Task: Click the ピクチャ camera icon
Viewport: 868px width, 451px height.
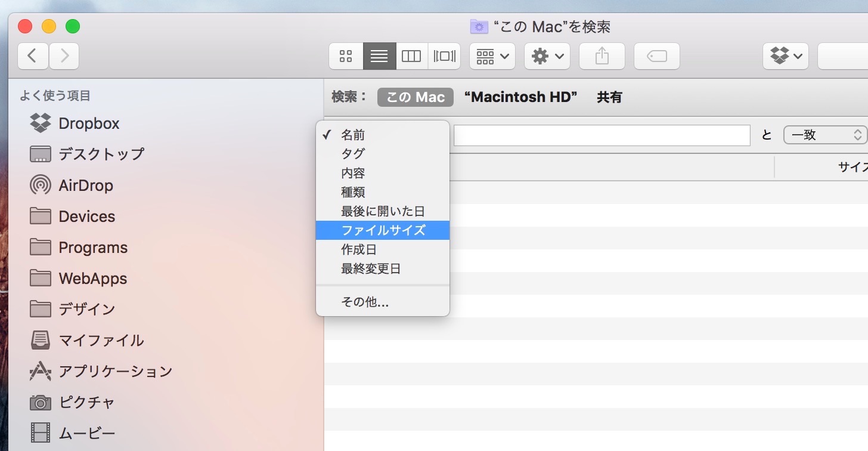Action: click(41, 402)
